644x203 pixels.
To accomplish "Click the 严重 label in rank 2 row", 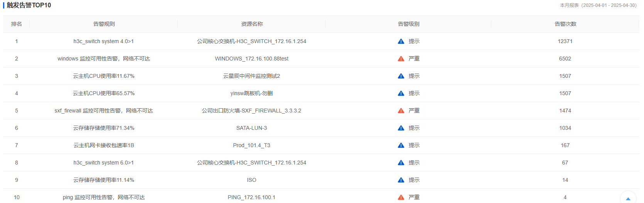I will pos(414,59).
